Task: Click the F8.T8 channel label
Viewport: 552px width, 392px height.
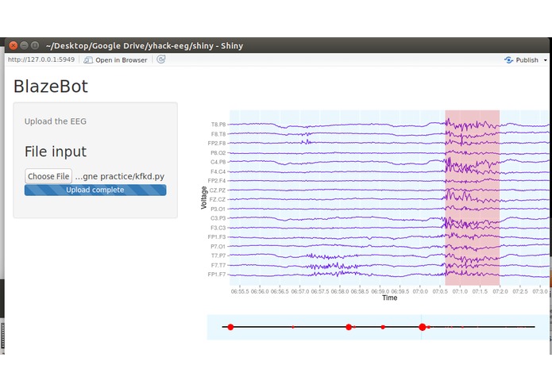Action: click(218, 134)
